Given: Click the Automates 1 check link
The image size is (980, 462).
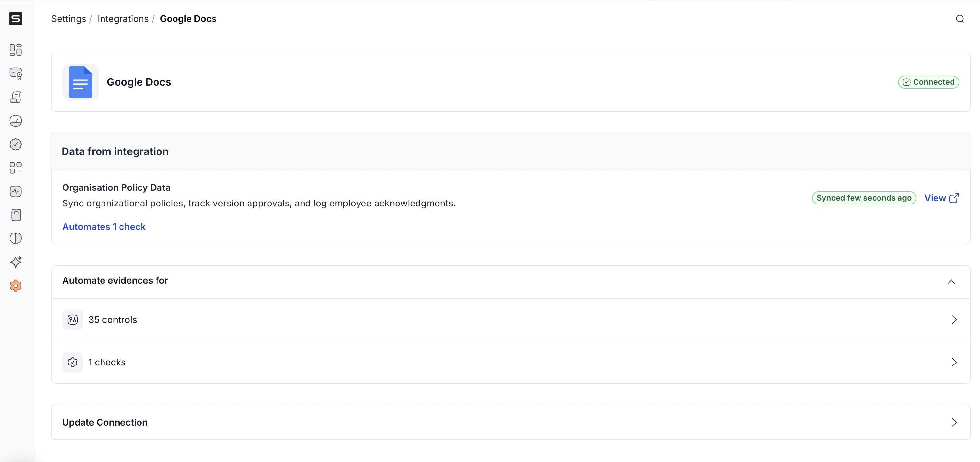Looking at the screenshot, I should 104,227.
